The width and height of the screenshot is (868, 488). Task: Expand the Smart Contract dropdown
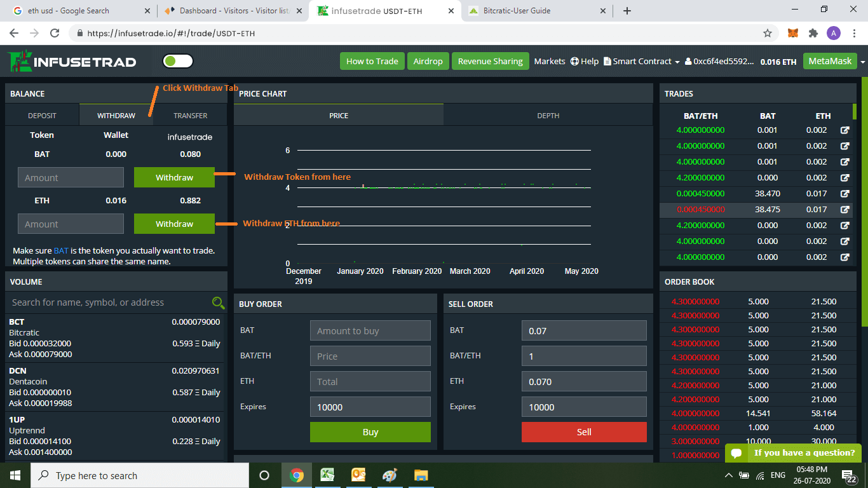[642, 61]
